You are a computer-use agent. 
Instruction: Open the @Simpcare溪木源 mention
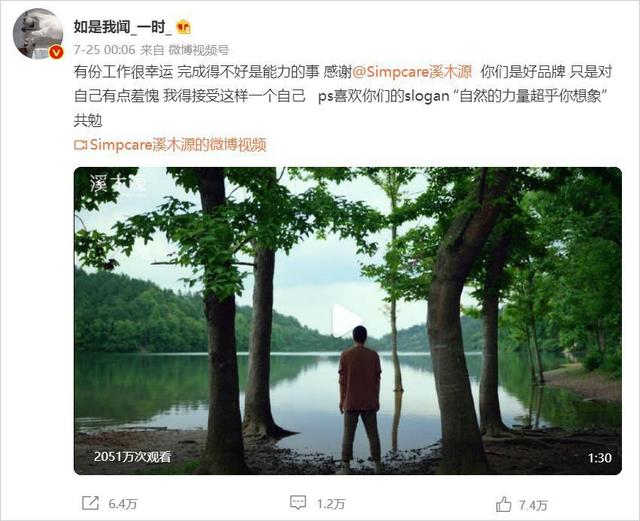coord(412,72)
